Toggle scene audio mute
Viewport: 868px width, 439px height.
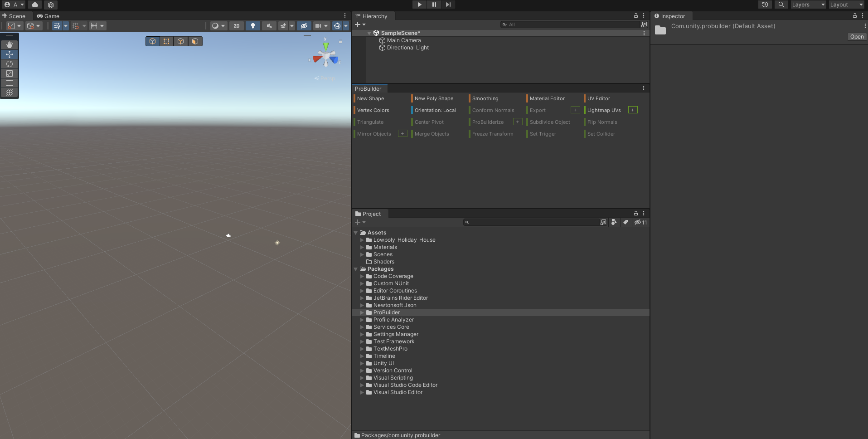point(269,26)
